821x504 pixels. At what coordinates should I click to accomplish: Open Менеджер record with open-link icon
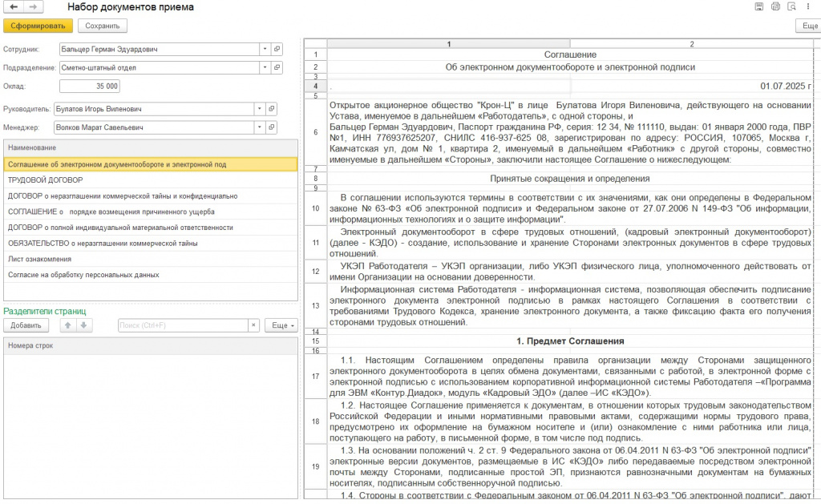pos(271,127)
